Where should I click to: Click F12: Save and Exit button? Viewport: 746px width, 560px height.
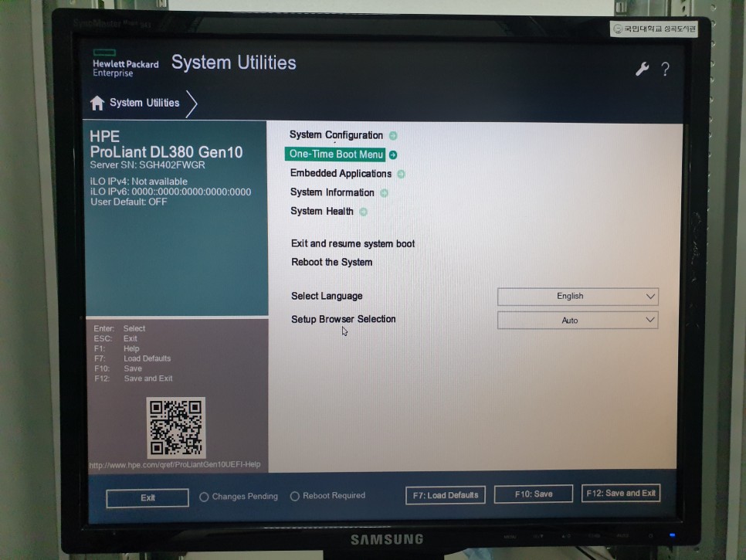[x=620, y=494]
